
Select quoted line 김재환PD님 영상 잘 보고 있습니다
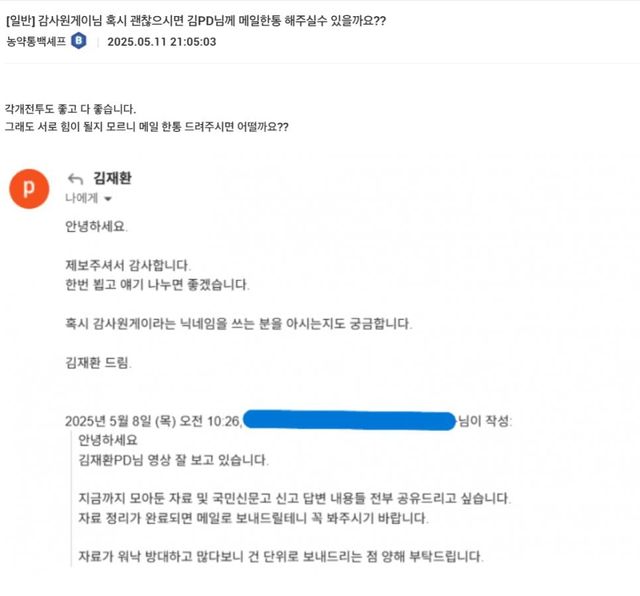click(173, 460)
